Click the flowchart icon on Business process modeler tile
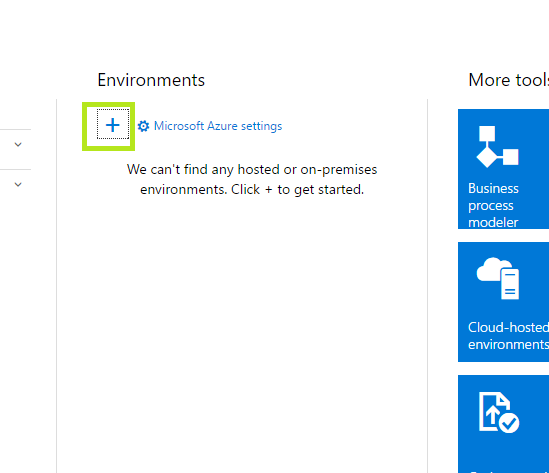This screenshot has height=473, width=549. (x=497, y=147)
